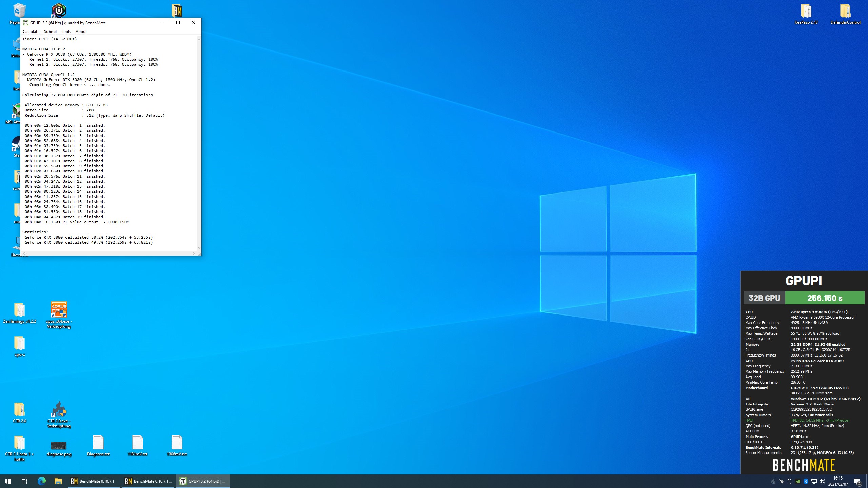Screen dimensions: 868x488
Task: Open the NVIDIA tray icon
Action: click(798, 481)
